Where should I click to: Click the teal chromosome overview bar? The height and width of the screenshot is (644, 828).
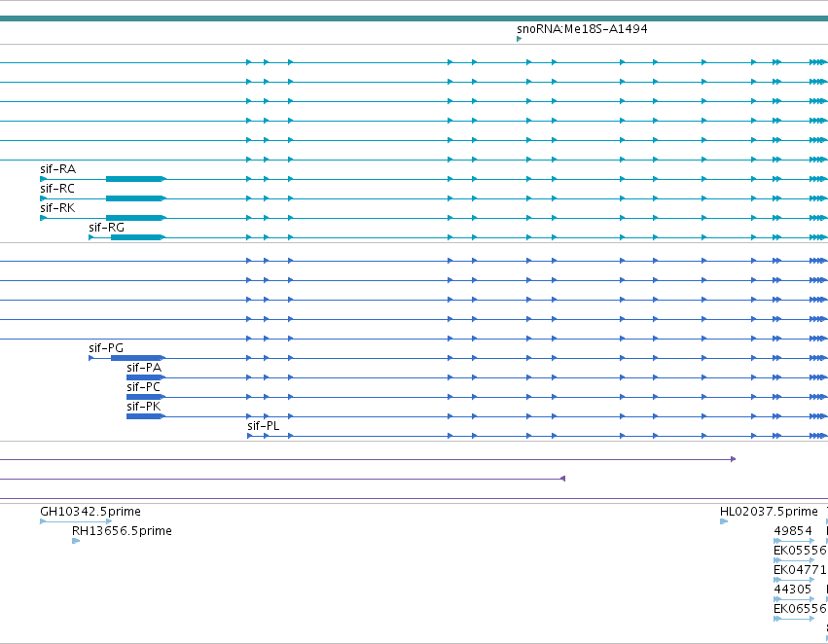(x=414, y=18)
